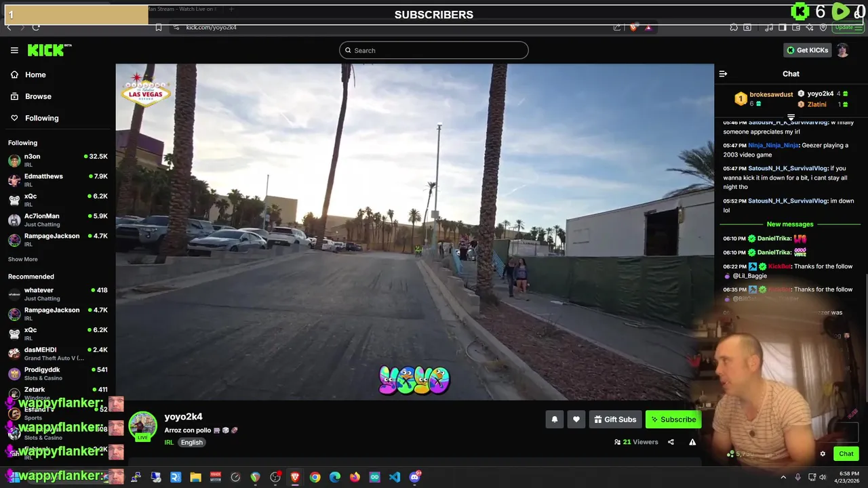Click Zlatini in the chat leaderboard
The image size is (868, 488).
click(x=817, y=104)
